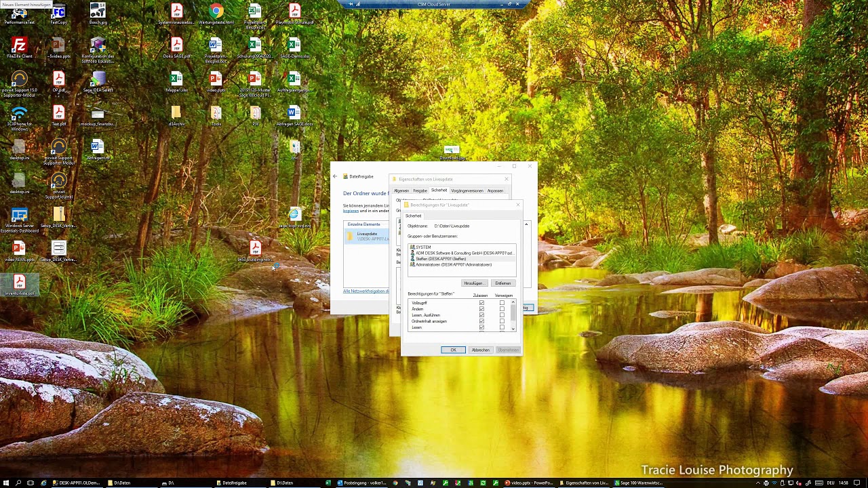Click the Hinzufügen button
Image resolution: width=868 pixels, height=488 pixels.
473,283
